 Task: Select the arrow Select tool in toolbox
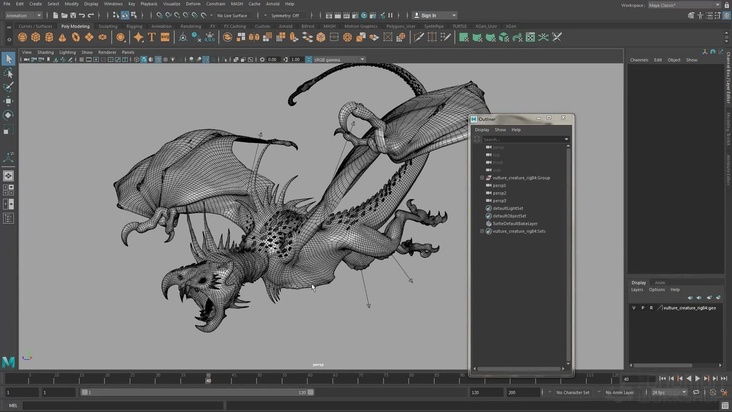click(x=8, y=59)
